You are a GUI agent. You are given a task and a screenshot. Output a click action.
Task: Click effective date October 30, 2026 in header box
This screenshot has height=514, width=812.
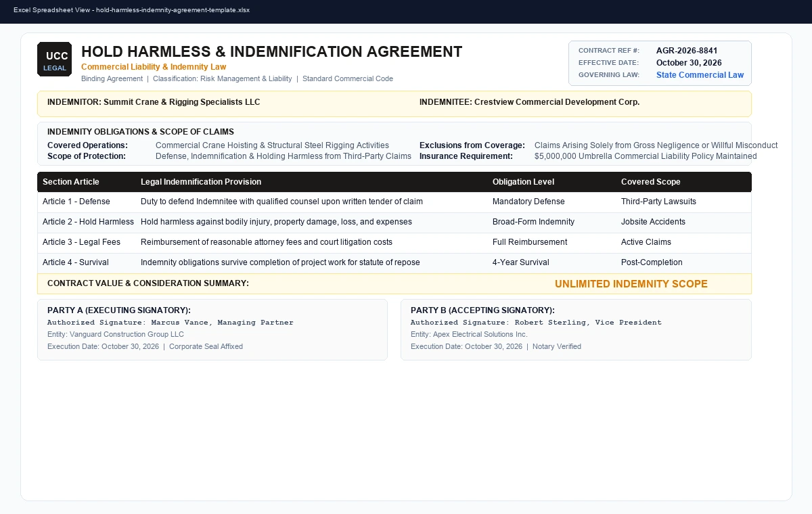(689, 63)
